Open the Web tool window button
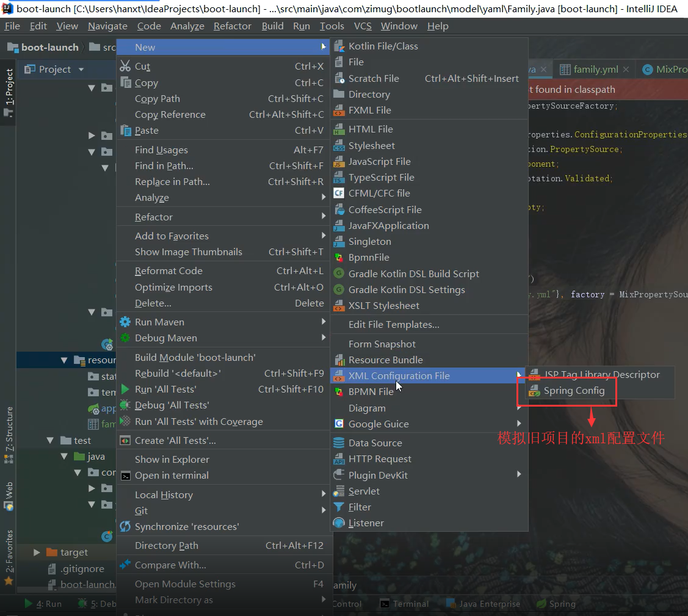Screen dimensions: 688x616 (x=9, y=497)
